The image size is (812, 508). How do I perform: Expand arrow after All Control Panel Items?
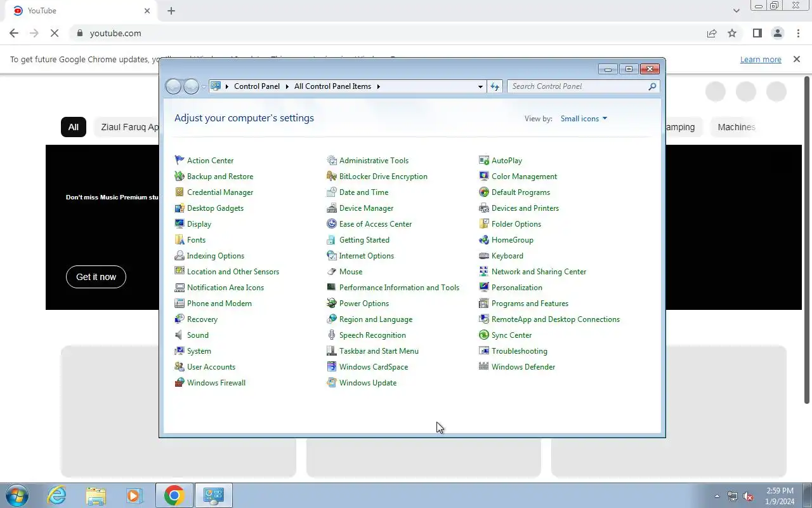click(379, 86)
